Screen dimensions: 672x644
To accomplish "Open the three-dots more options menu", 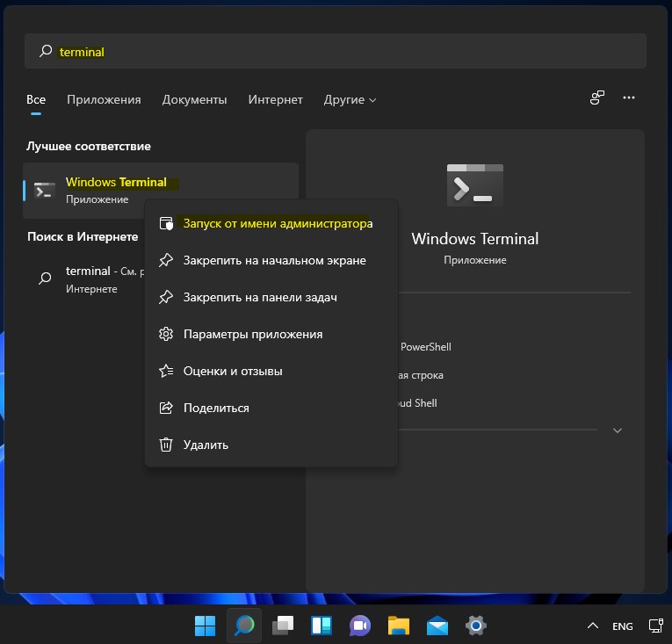I will tap(629, 98).
